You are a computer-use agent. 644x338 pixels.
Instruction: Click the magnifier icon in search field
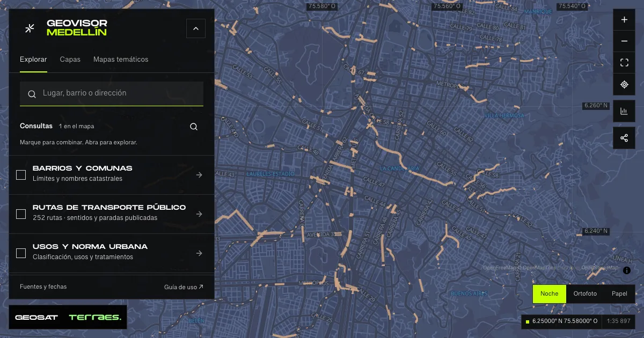32,94
